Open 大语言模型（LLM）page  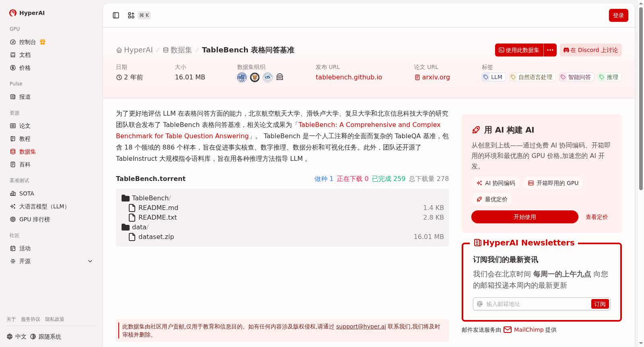pos(40,206)
